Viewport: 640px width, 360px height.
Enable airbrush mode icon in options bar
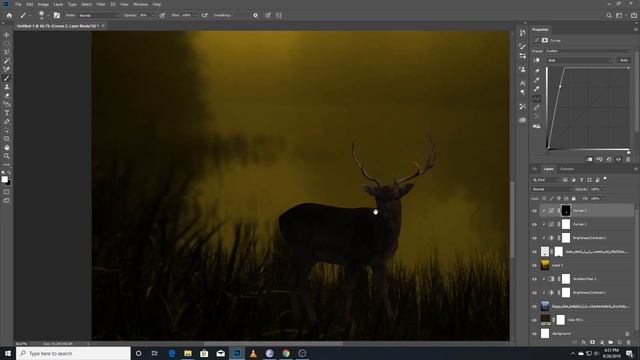(x=204, y=15)
